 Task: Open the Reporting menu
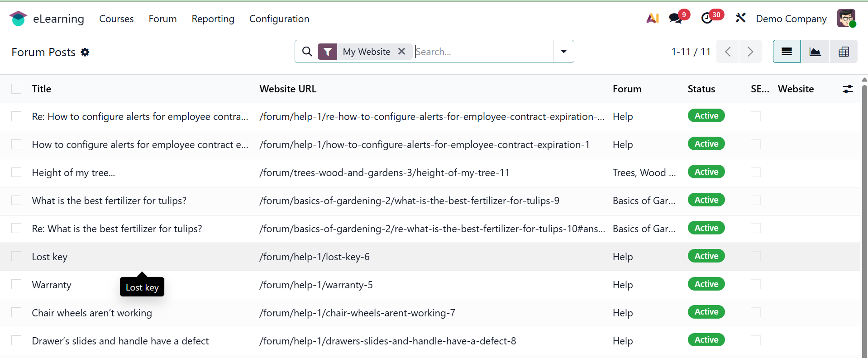(x=213, y=19)
